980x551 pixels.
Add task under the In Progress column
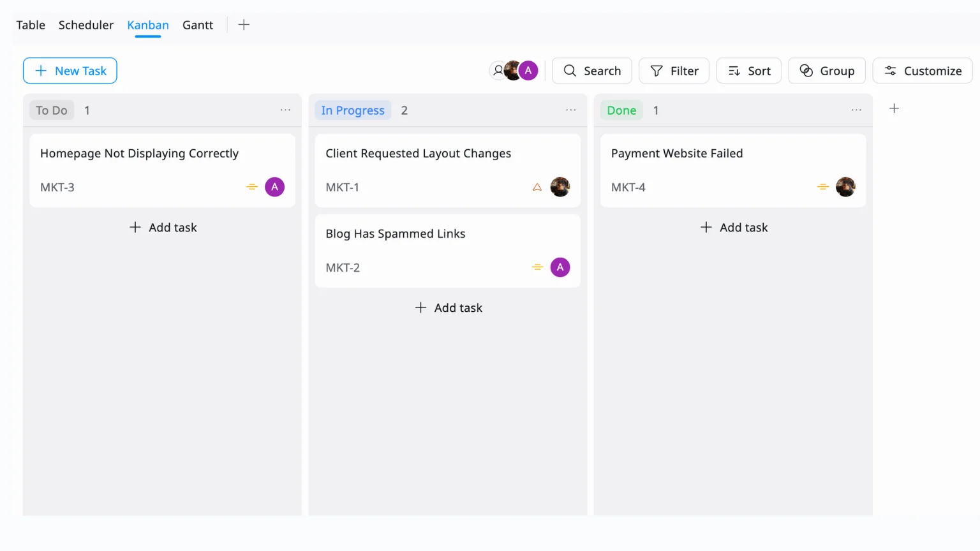click(x=449, y=308)
